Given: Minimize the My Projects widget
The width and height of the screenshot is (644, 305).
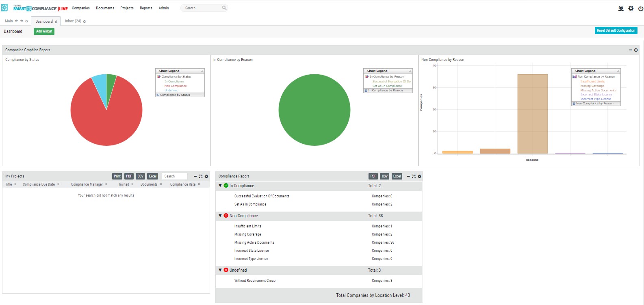Looking at the screenshot, I should [195, 176].
